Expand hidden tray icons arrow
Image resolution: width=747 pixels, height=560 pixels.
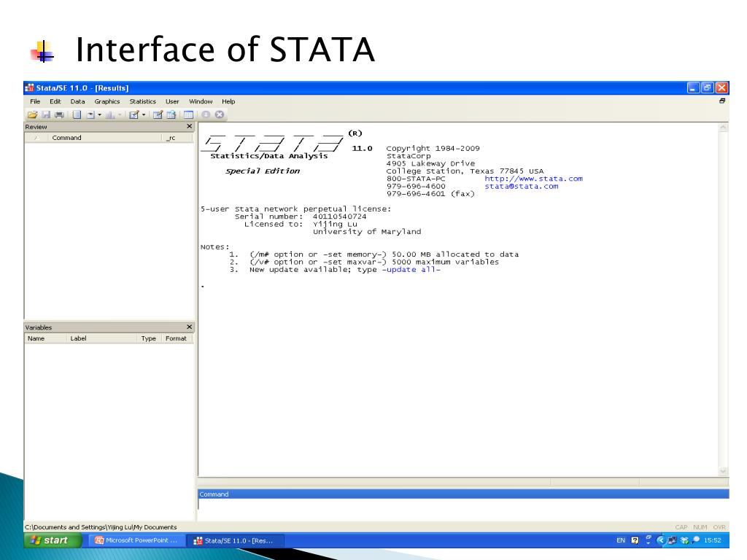[661, 540]
